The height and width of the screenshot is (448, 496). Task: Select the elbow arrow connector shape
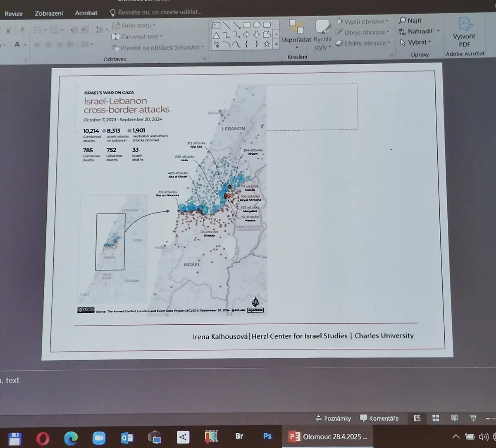[x=236, y=35]
